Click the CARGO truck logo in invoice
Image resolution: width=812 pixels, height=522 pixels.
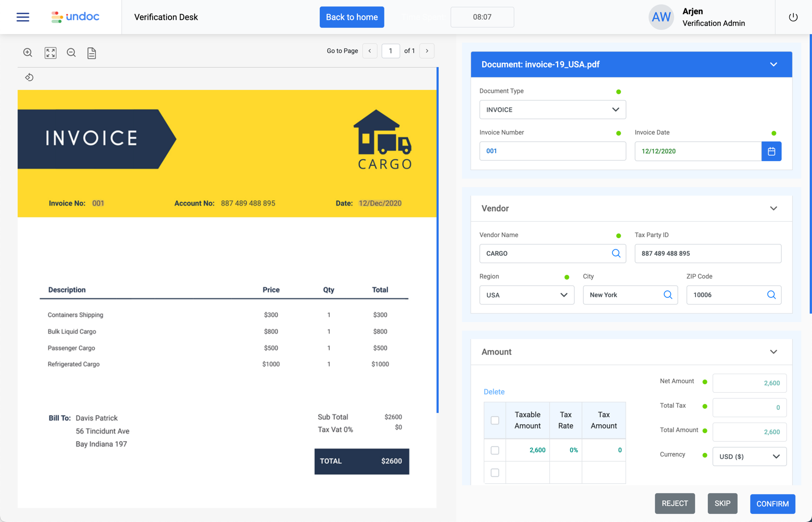[x=383, y=139]
